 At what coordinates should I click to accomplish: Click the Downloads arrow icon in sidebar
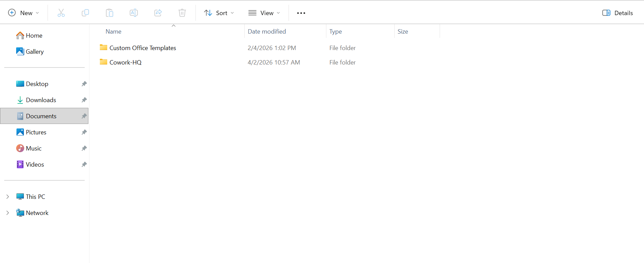(x=20, y=100)
